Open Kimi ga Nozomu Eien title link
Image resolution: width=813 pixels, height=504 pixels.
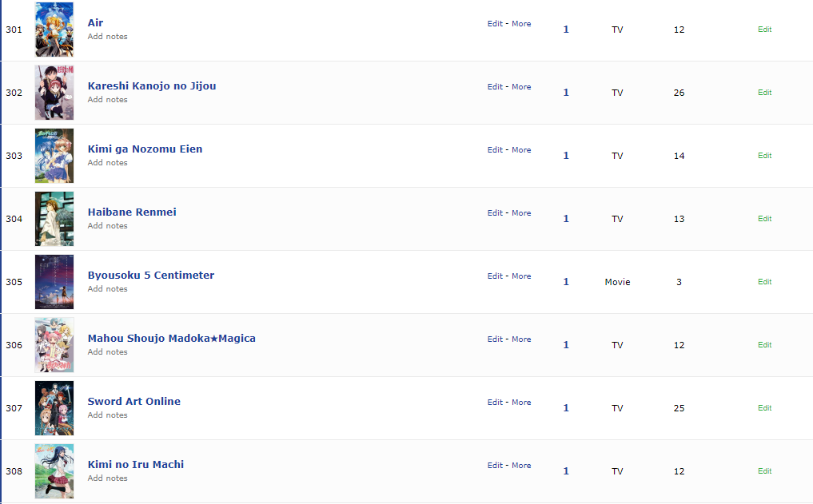[145, 149]
